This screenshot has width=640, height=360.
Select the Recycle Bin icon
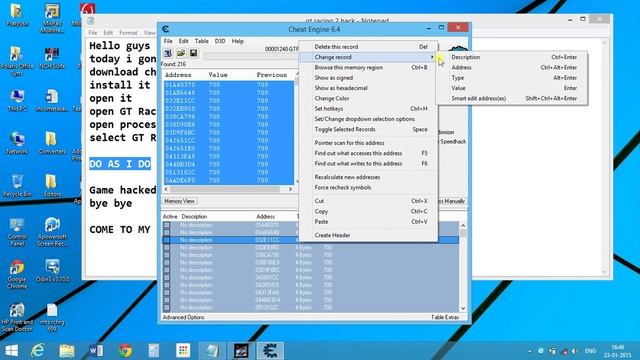point(17,186)
